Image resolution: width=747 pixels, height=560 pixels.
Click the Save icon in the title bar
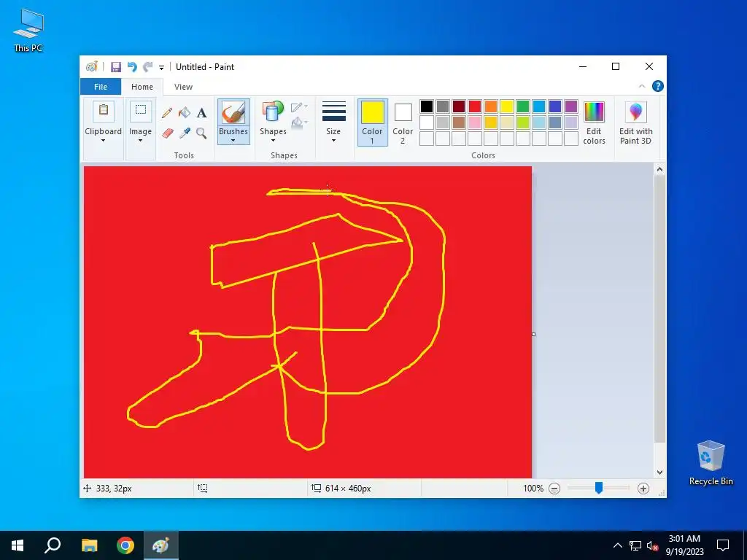(116, 67)
